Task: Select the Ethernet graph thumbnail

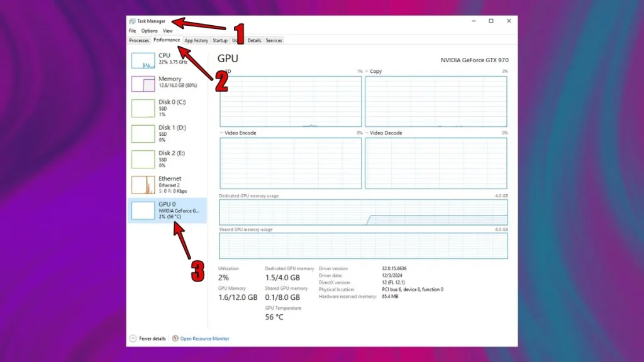Action: coord(143,185)
